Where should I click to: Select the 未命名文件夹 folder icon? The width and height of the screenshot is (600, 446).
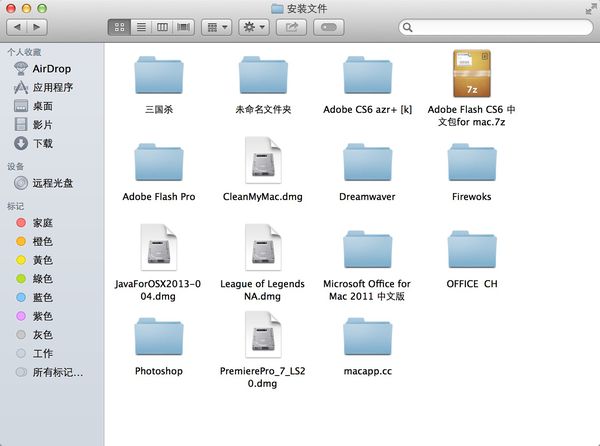click(263, 75)
